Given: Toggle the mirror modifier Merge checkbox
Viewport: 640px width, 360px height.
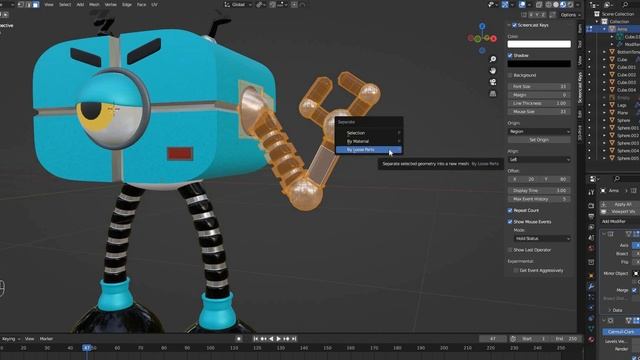Looking at the screenshot, I should 634,290.
